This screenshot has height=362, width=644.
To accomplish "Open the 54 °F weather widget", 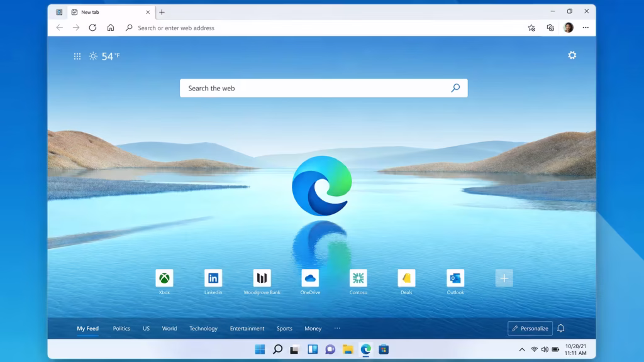I will point(104,56).
